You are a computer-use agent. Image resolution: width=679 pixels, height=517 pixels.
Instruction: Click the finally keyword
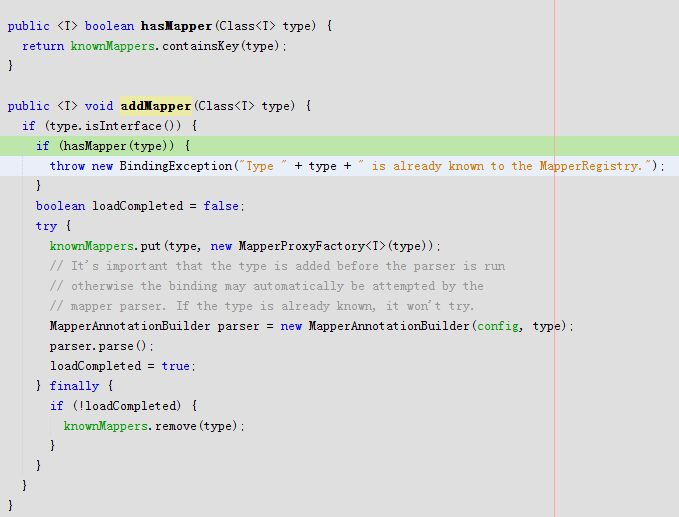(74, 386)
